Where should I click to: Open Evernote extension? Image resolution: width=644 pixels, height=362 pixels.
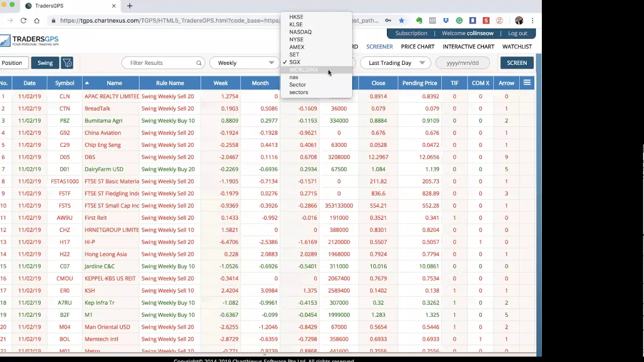pyautogui.click(x=419, y=21)
